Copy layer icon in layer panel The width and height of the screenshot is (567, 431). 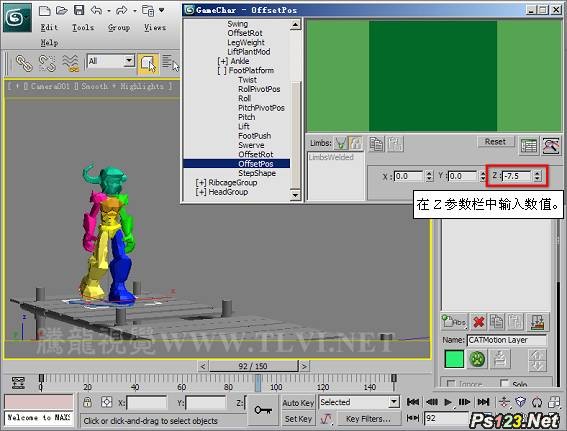[x=497, y=321]
